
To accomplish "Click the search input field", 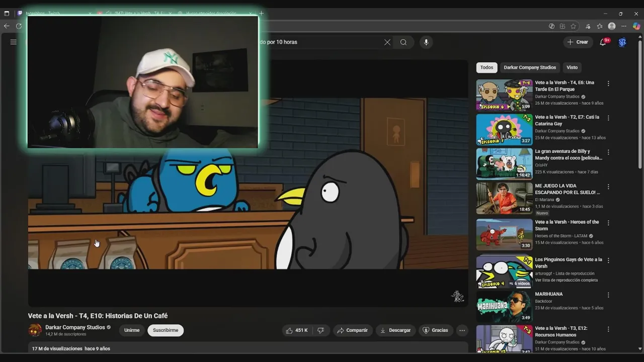I will [322, 42].
